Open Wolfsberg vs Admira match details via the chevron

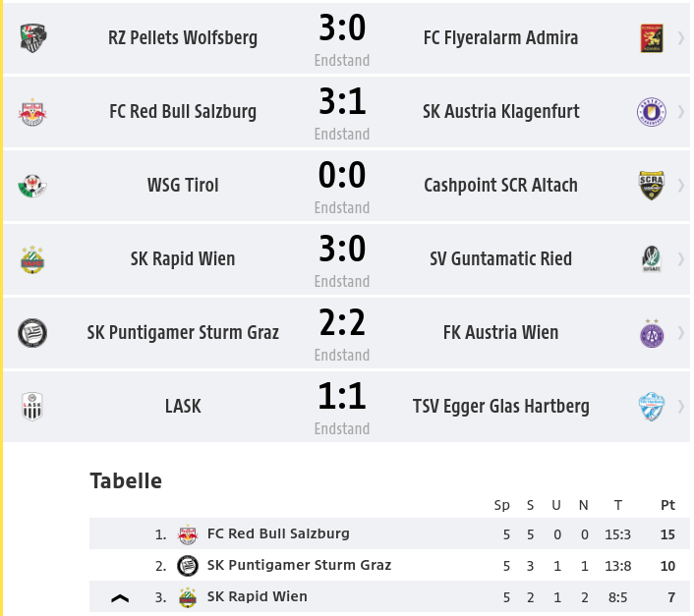click(x=681, y=38)
